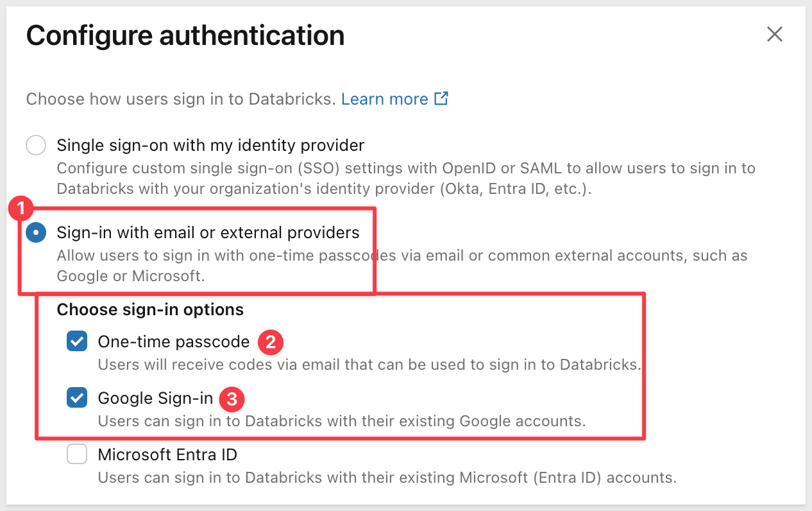Close the Configure authentication dialog
This screenshot has height=511, width=812.
[x=775, y=35]
